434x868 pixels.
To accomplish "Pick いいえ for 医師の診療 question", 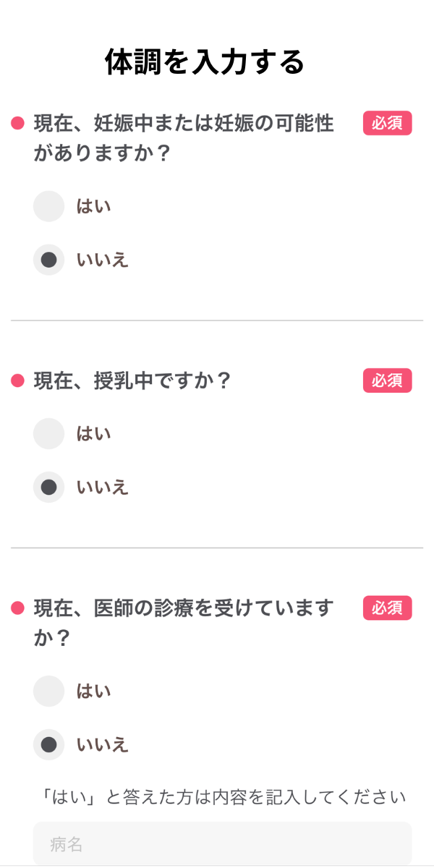I will (x=49, y=744).
